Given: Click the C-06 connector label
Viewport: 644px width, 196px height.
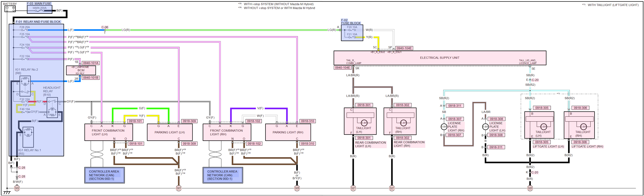Looking at the screenshot, I should (x=105, y=27).
